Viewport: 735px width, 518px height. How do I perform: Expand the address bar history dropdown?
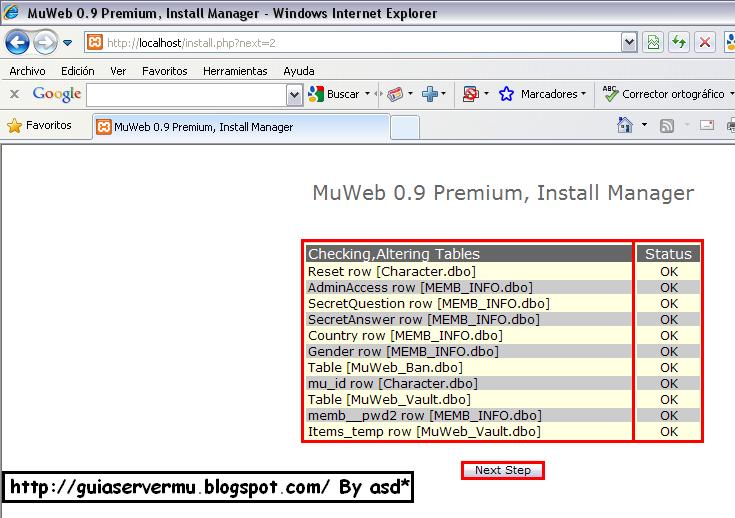(629, 43)
